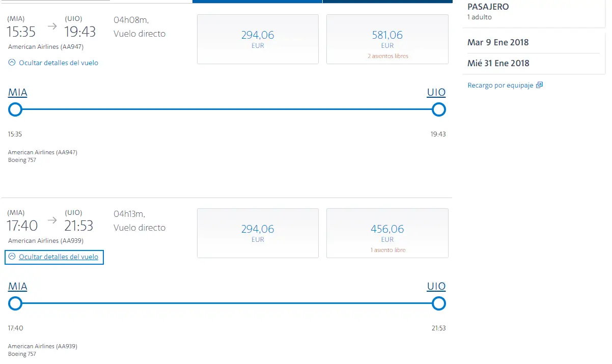The image size is (612, 364).
Task: Select the 21:53 arrival circle on the AA939 route line
Action: pyautogui.click(x=438, y=304)
